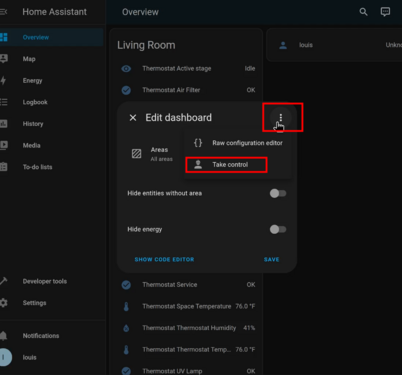Select Take control menu item
This screenshot has width=402, height=375.
pyautogui.click(x=226, y=165)
